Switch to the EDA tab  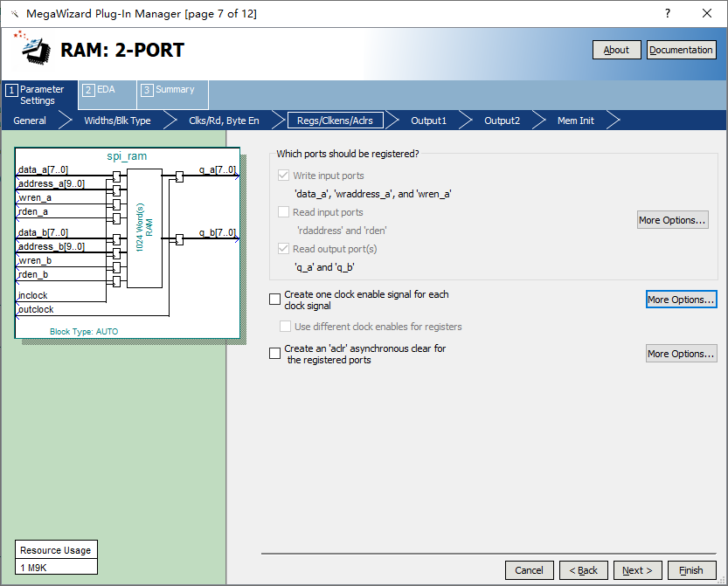tap(106, 90)
